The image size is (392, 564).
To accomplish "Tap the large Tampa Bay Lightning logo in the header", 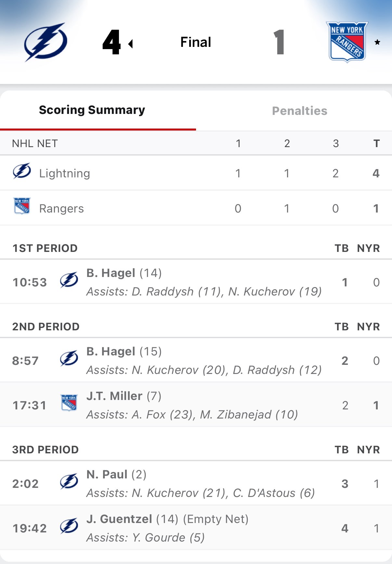I will click(x=46, y=42).
